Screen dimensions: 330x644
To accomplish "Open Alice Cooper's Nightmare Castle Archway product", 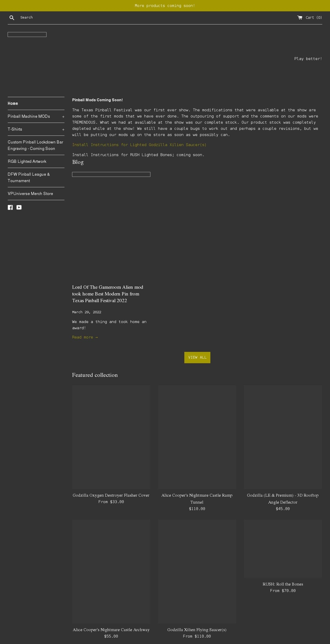I will [111, 630].
